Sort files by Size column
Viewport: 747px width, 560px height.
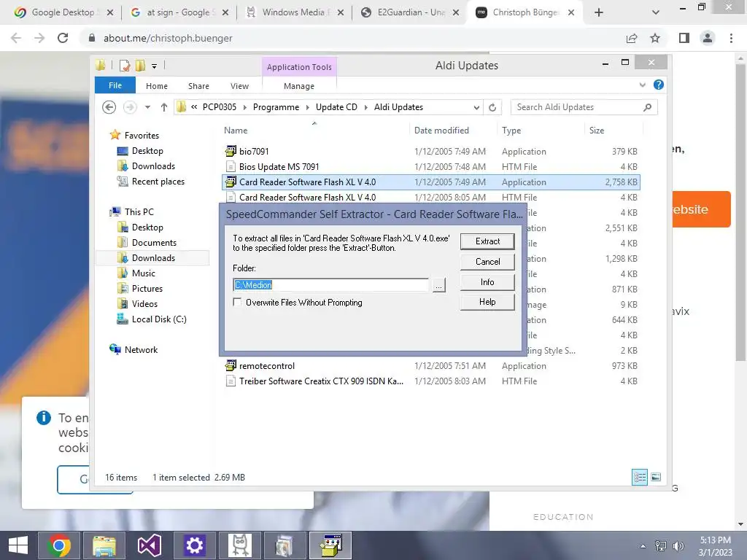pos(597,131)
